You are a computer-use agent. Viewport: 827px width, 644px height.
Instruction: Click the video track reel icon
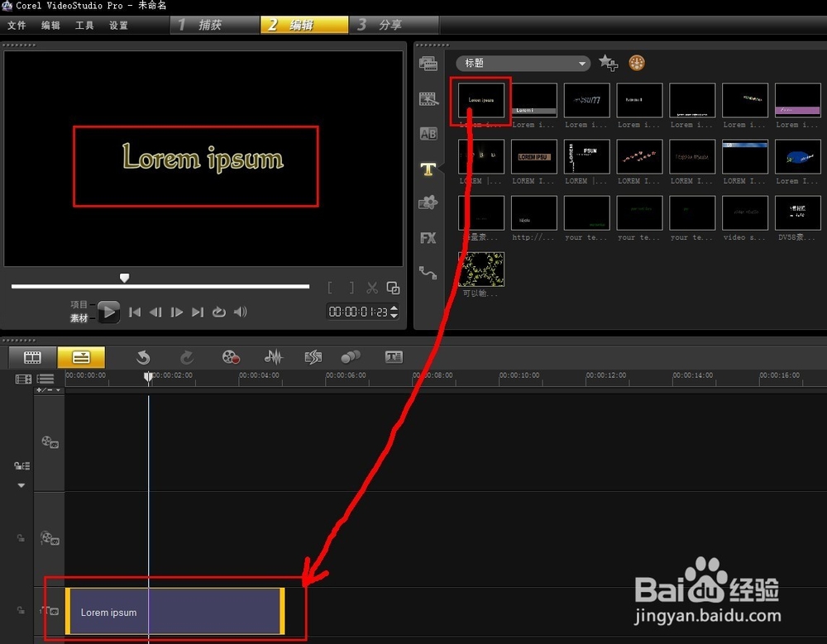point(50,442)
